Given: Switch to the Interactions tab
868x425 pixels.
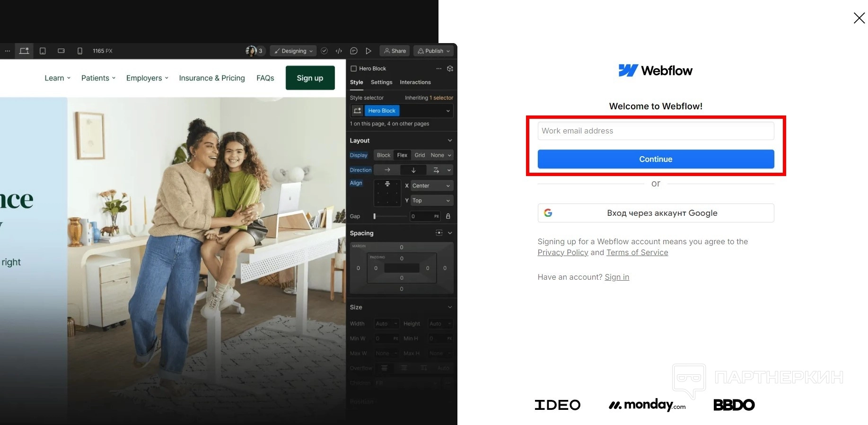Looking at the screenshot, I should [x=415, y=82].
